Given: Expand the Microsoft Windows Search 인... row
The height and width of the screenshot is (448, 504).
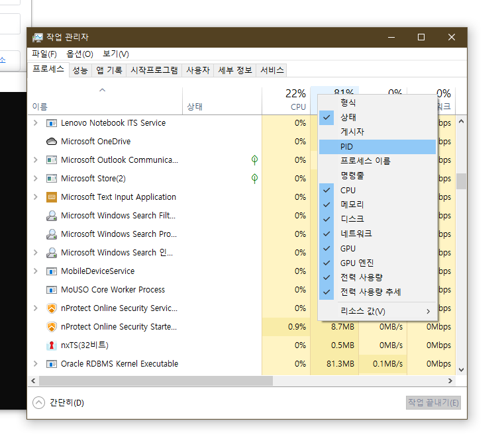Looking at the screenshot, I should pos(36,252).
